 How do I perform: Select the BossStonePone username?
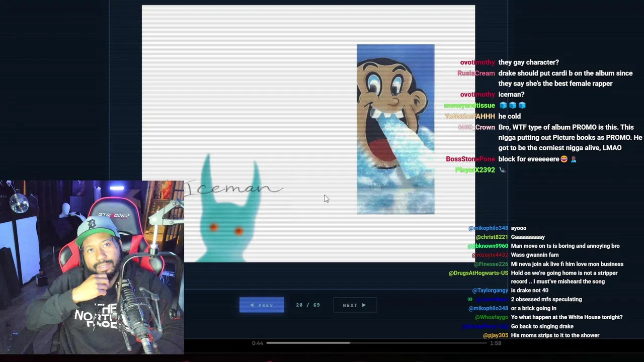470,159
